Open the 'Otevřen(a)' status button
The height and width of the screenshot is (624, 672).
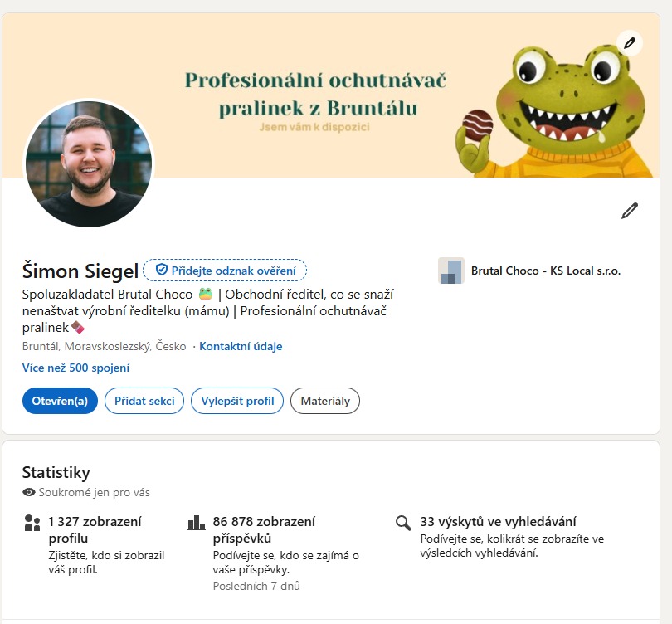pyautogui.click(x=59, y=401)
